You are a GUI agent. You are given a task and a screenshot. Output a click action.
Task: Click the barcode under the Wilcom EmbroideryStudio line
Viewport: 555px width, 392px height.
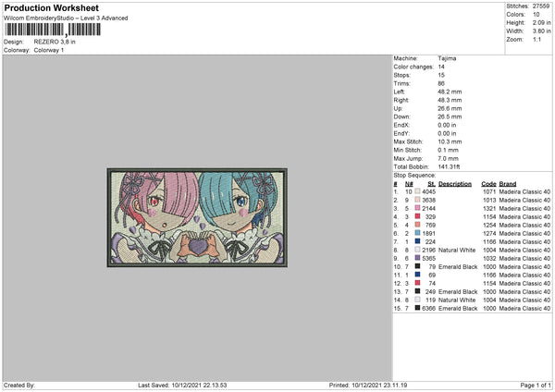53,30
